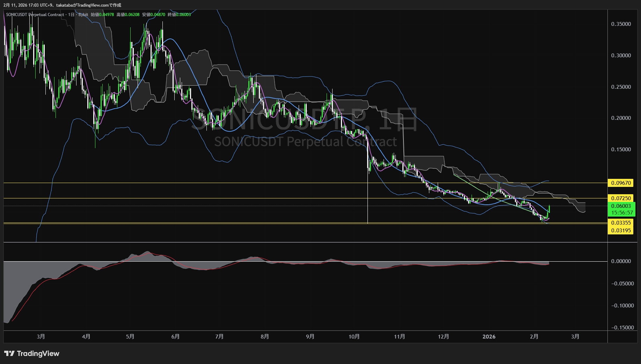This screenshot has width=641, height=364.
Task: Click the yellow 0.09670 price label
Action: [621, 183]
